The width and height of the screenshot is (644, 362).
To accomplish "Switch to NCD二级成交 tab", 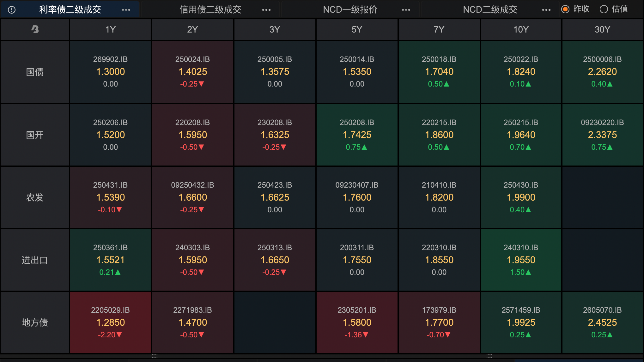I will 490,10.
